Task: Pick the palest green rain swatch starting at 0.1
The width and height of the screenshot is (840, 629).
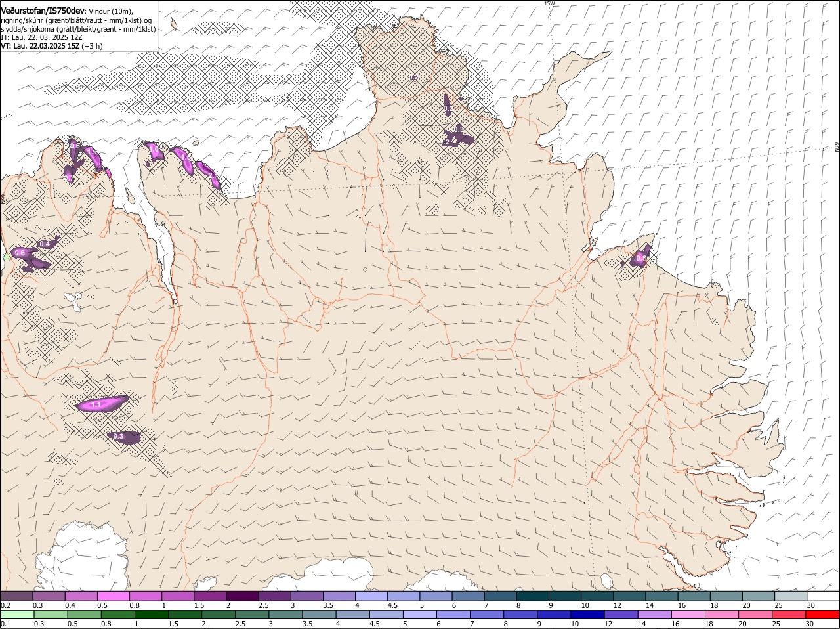Action: coord(17,615)
